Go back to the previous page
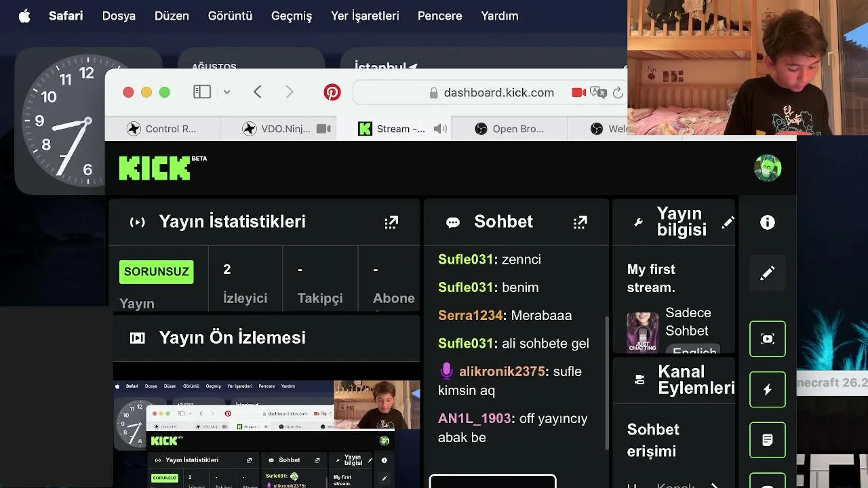The height and width of the screenshot is (488, 868). tap(257, 92)
